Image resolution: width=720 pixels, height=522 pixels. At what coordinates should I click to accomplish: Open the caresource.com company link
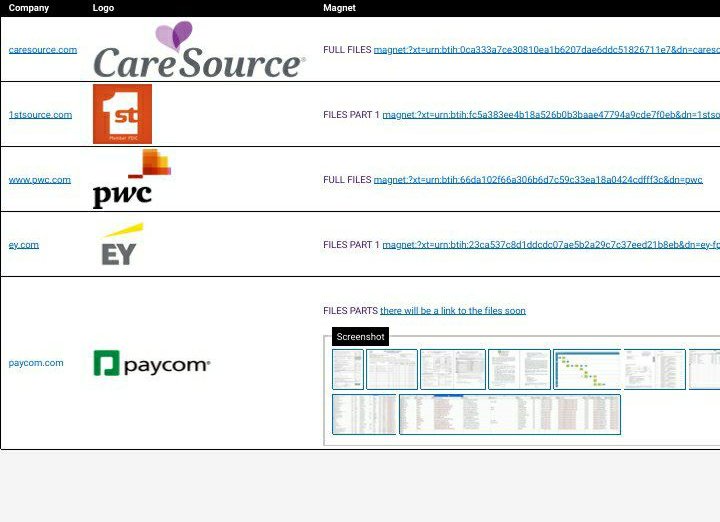click(43, 50)
